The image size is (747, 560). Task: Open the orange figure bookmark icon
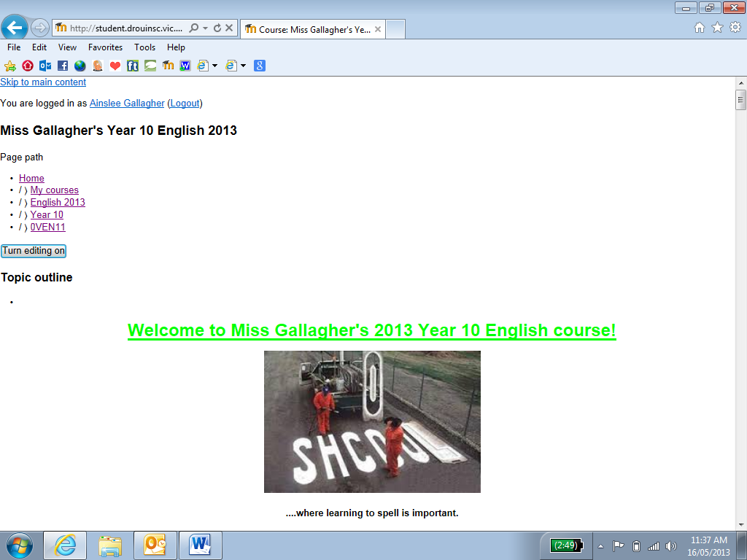[x=98, y=66]
